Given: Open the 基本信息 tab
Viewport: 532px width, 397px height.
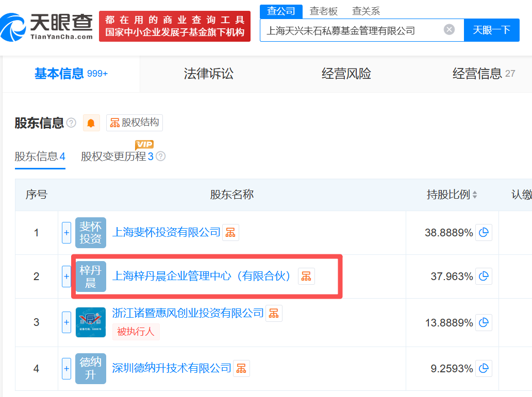Looking at the screenshot, I should coord(71,74).
